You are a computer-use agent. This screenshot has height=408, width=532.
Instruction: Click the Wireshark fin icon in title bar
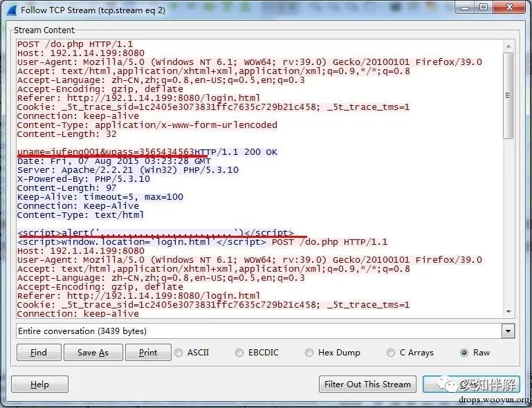(x=11, y=10)
